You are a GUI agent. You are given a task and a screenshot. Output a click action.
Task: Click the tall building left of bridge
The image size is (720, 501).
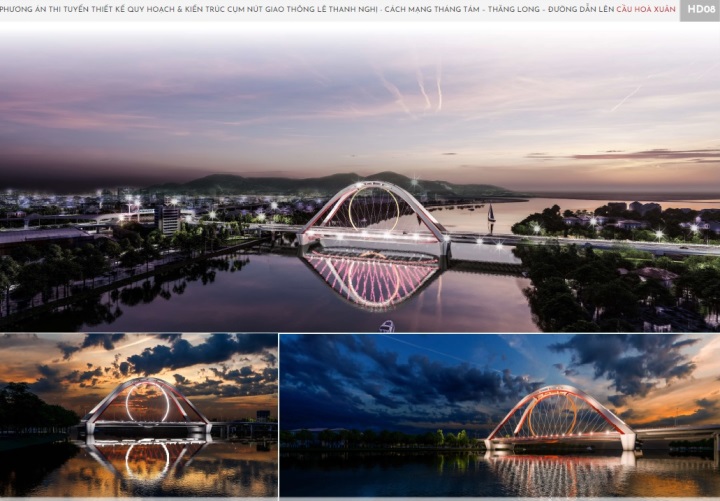coord(167,218)
